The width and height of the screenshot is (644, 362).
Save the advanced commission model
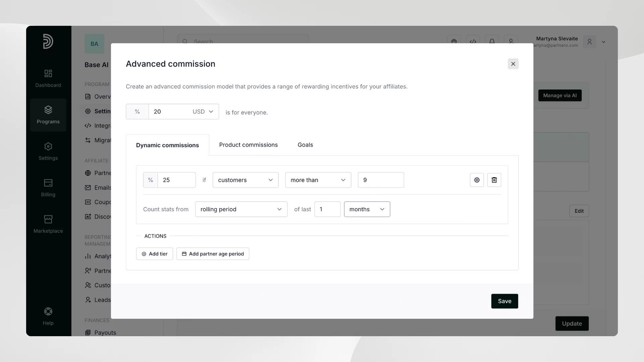click(504, 301)
